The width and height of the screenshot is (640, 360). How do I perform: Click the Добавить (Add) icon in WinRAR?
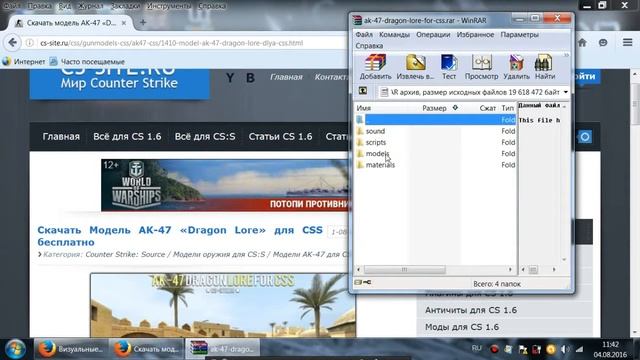[375, 67]
